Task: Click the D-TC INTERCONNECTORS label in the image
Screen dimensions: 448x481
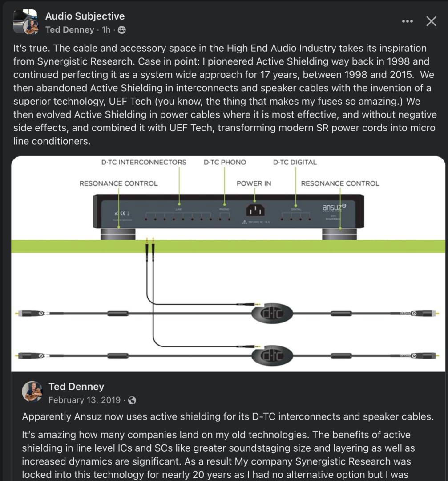Action: [144, 163]
